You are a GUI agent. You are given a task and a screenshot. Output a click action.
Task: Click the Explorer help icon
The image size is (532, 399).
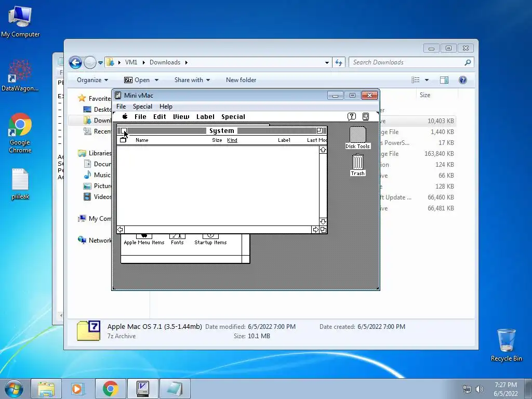(x=462, y=79)
